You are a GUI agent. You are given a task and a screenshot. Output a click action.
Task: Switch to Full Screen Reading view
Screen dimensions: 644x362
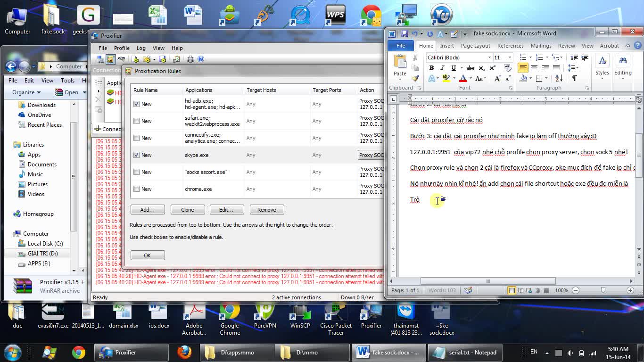(x=521, y=290)
